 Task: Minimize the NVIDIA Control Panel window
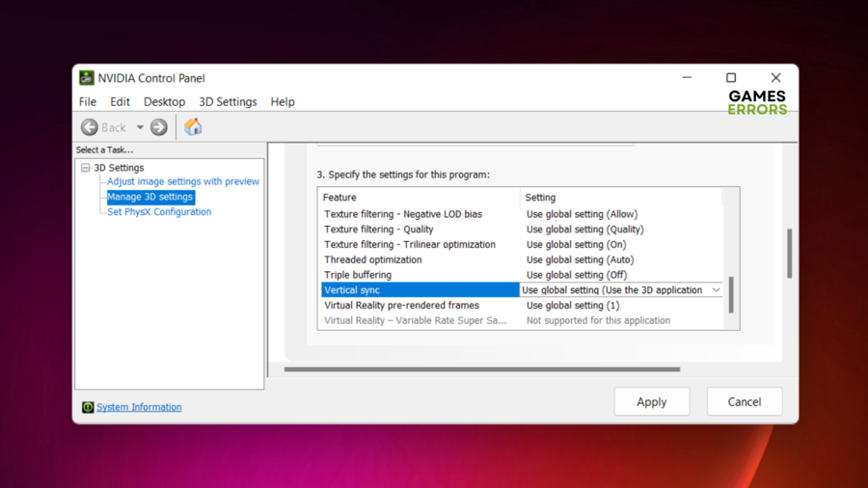click(687, 77)
